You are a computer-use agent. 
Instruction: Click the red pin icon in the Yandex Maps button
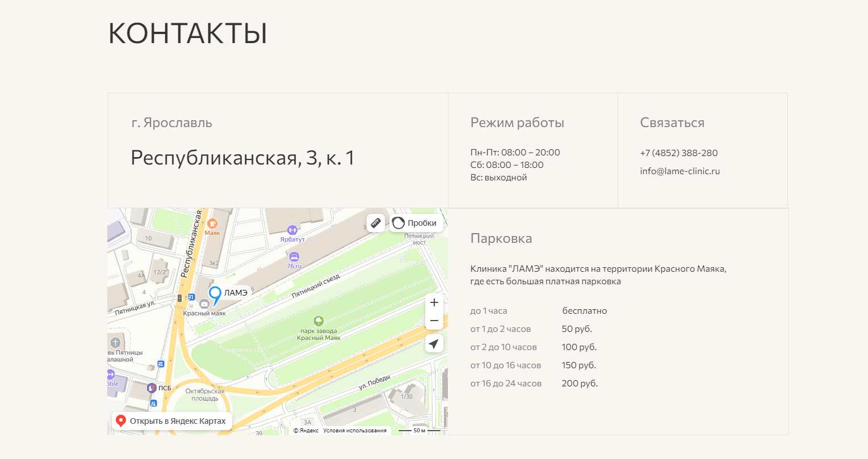(x=121, y=420)
